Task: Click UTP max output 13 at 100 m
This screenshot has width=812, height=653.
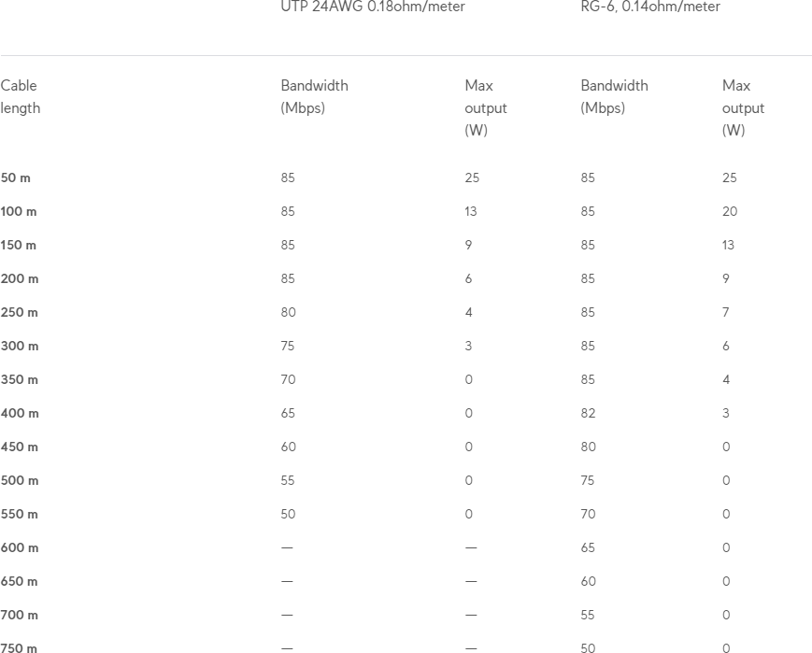Action: tap(471, 211)
